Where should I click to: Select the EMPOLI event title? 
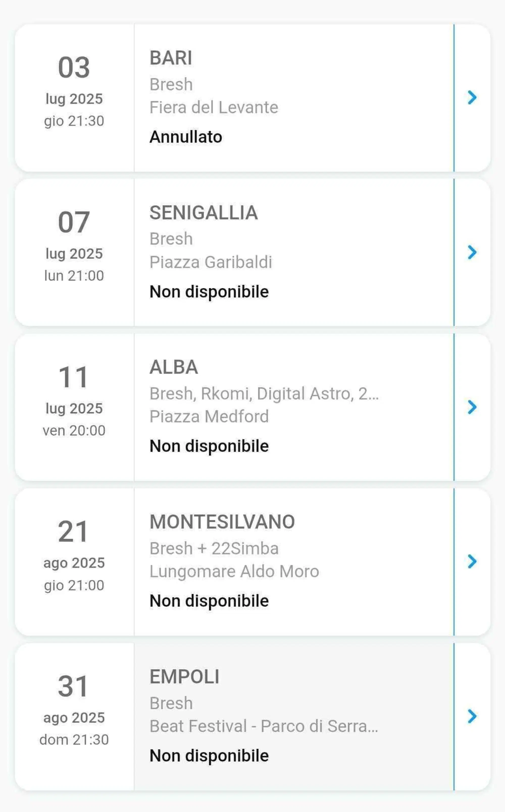tap(184, 677)
